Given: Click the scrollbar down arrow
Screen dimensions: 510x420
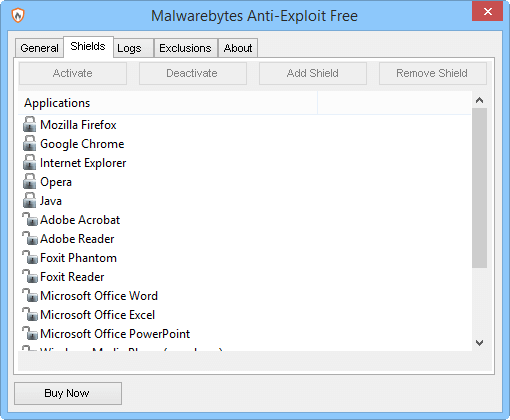Looking at the screenshot, I should (480, 343).
